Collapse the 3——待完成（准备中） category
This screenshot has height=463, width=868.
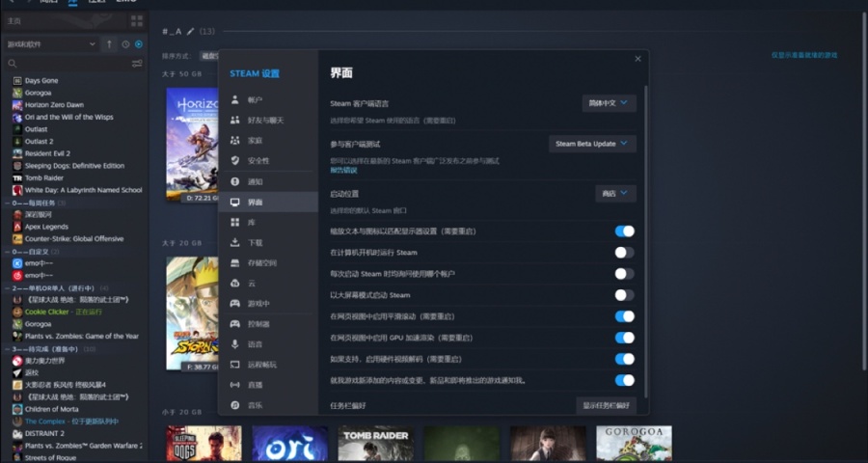pyautogui.click(x=7, y=349)
